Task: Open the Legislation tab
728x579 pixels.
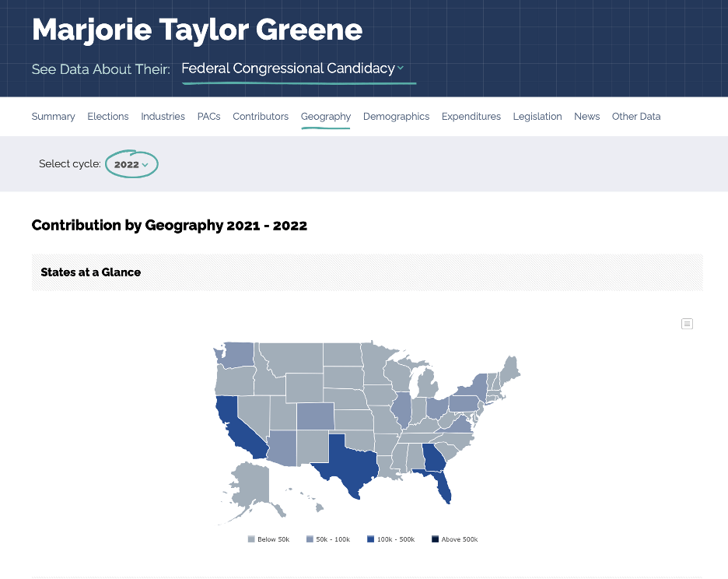Action: (537, 117)
